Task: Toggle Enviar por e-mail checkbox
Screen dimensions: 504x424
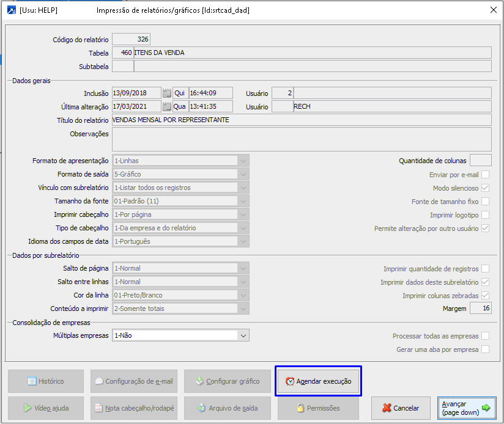Action: (486, 175)
